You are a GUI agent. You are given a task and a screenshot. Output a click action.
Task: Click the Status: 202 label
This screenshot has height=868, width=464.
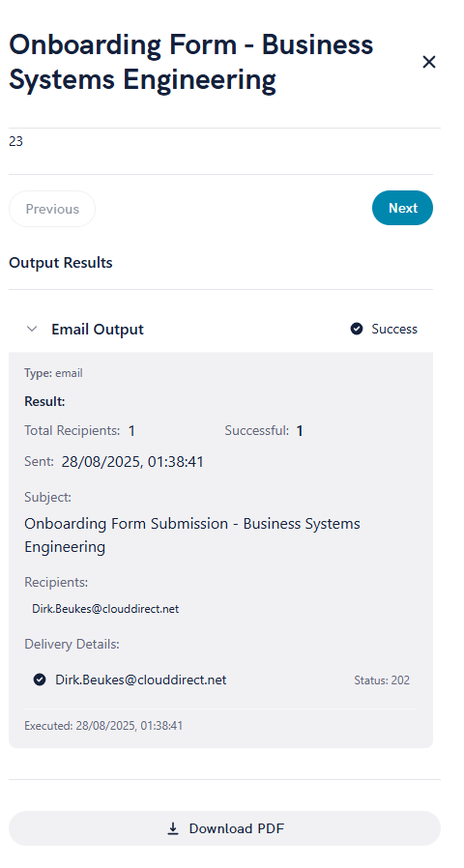pos(382,680)
